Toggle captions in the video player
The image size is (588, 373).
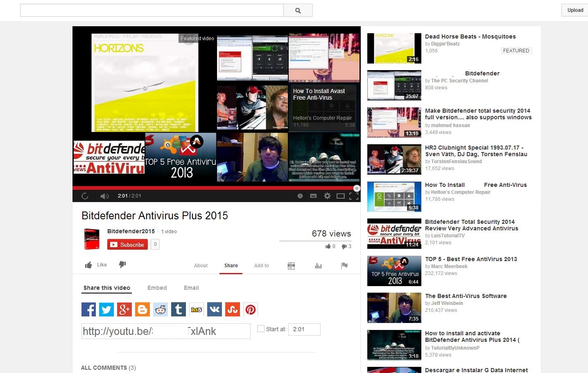point(313,196)
